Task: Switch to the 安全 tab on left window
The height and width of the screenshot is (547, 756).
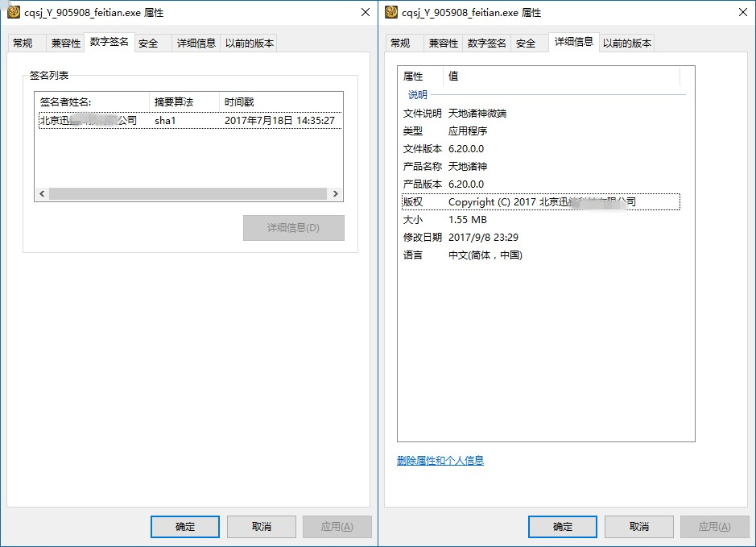Action: pyautogui.click(x=149, y=42)
